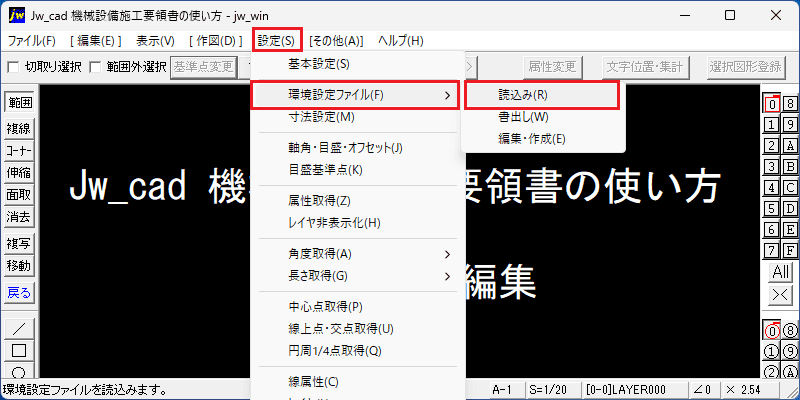
Task: Select the 複写 copy tool
Action: pyautogui.click(x=19, y=244)
